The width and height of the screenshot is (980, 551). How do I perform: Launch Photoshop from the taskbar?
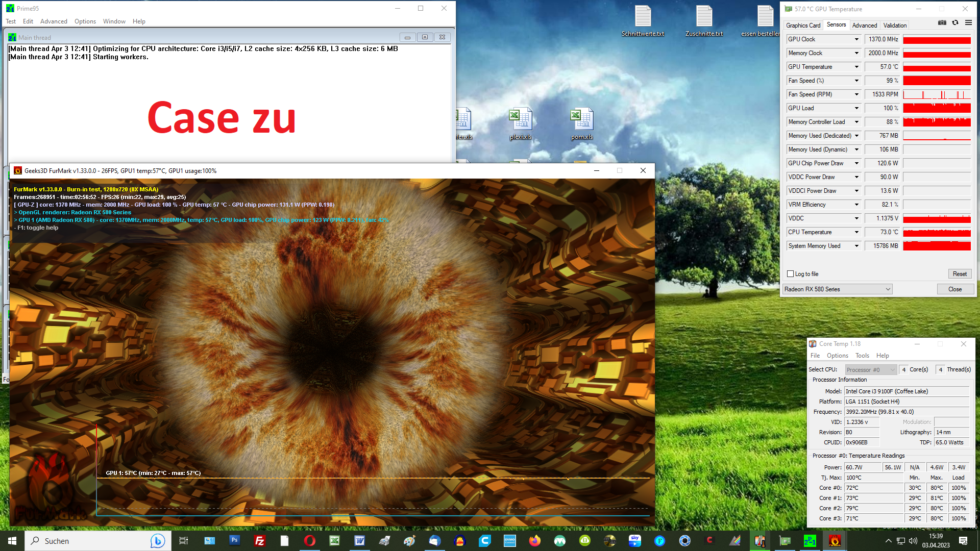234,540
